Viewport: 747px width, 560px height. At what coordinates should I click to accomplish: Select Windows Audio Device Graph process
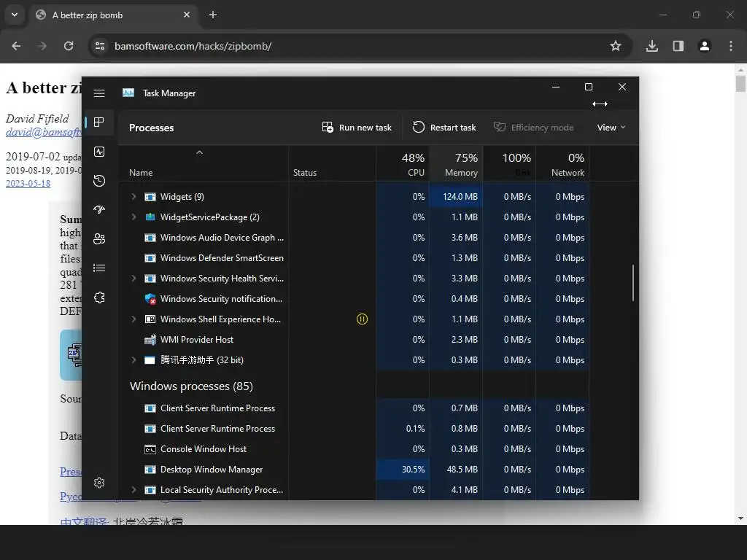pyautogui.click(x=354, y=238)
